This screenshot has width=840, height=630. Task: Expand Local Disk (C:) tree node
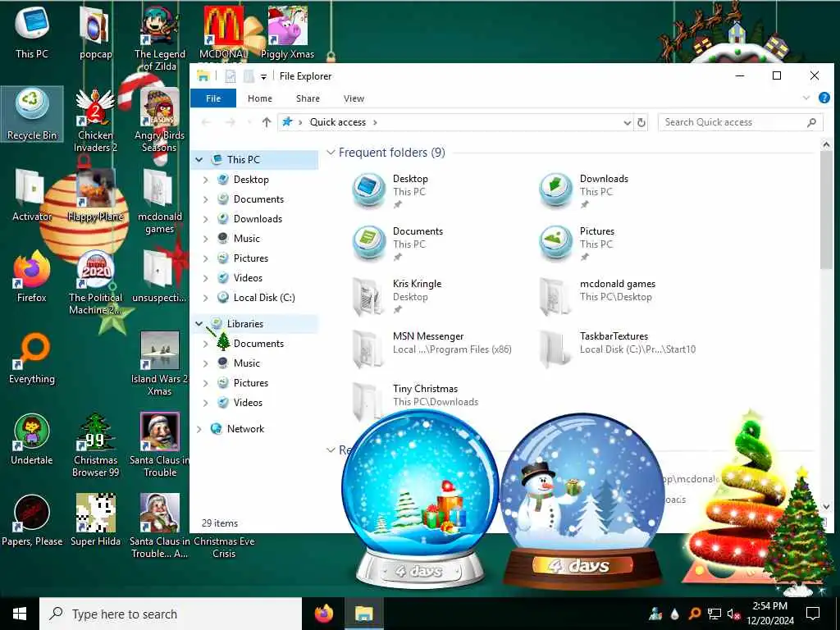click(x=206, y=298)
